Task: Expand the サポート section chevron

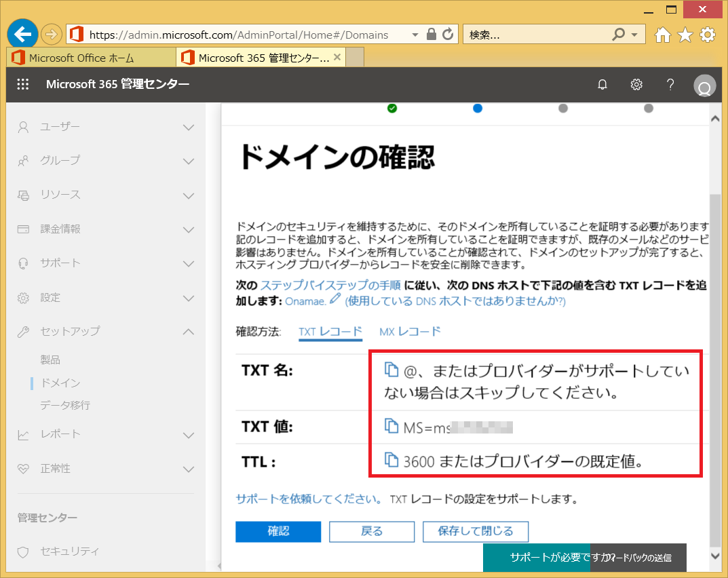Action: [x=188, y=264]
